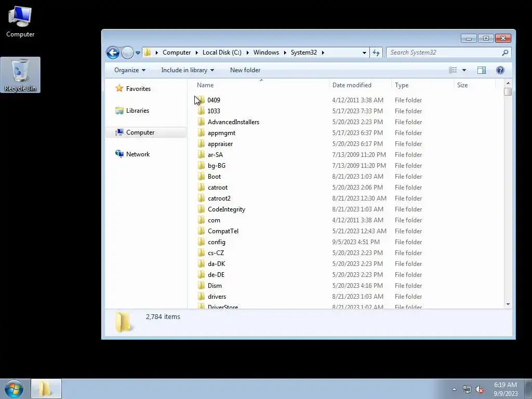Select the config folder icon
Image resolution: width=532 pixels, height=399 pixels.
pyautogui.click(x=202, y=242)
